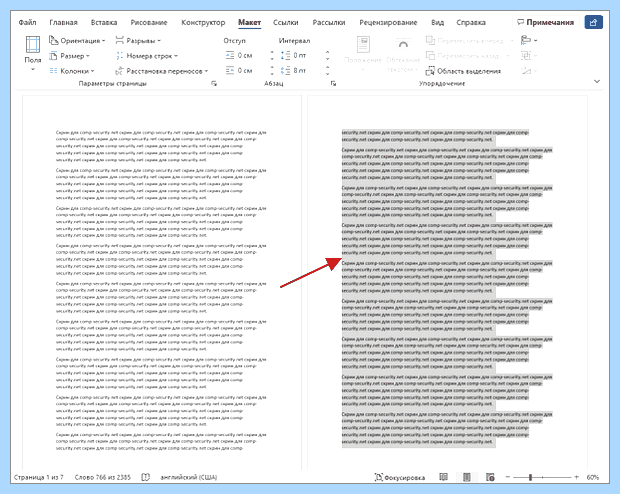Switch to the Справка tab
Image resolution: width=620 pixels, height=494 pixels.
(471, 22)
